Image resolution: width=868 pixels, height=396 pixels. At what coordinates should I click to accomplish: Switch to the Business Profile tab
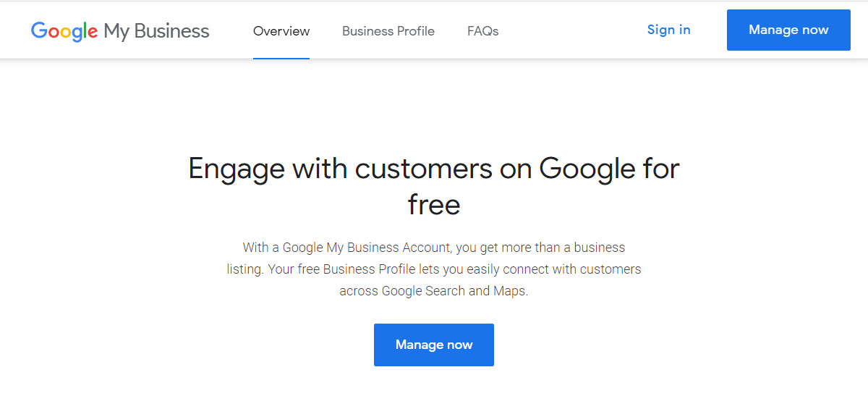tap(388, 31)
